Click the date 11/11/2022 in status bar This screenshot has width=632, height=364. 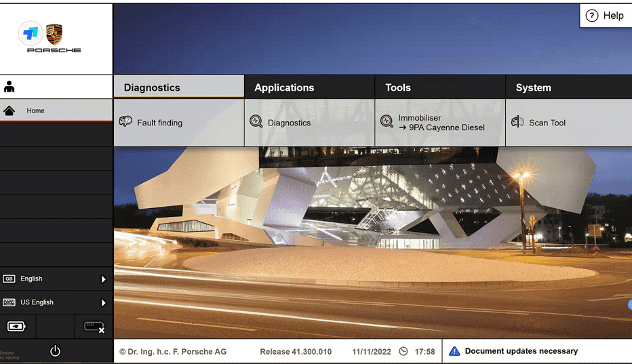[x=372, y=352]
